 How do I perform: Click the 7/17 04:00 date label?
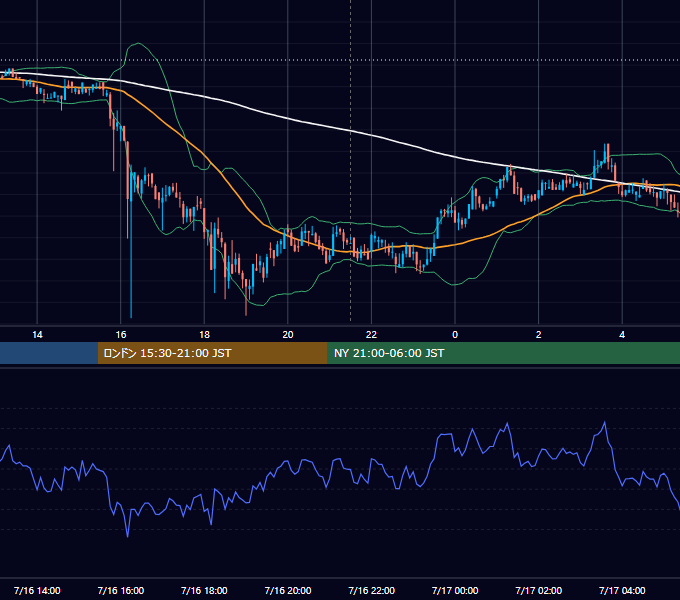[622, 590]
